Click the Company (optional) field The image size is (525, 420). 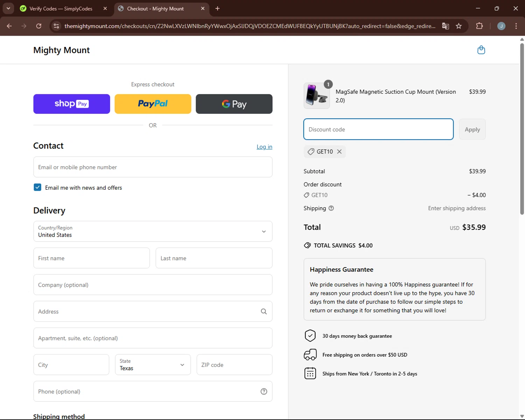pyautogui.click(x=153, y=285)
